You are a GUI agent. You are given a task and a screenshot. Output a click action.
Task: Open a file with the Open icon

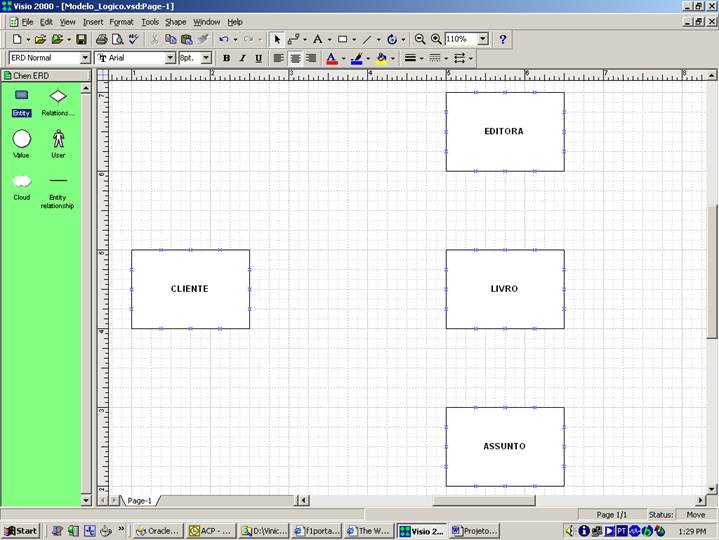(40, 39)
